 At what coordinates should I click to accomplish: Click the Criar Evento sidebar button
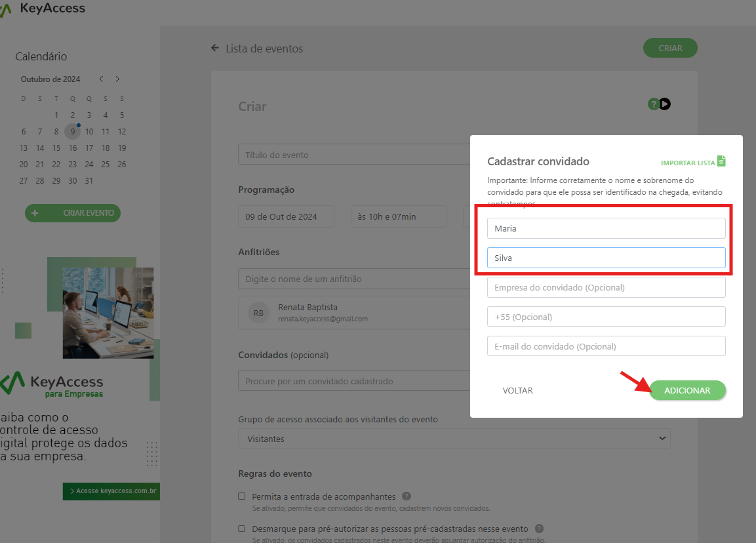(73, 213)
